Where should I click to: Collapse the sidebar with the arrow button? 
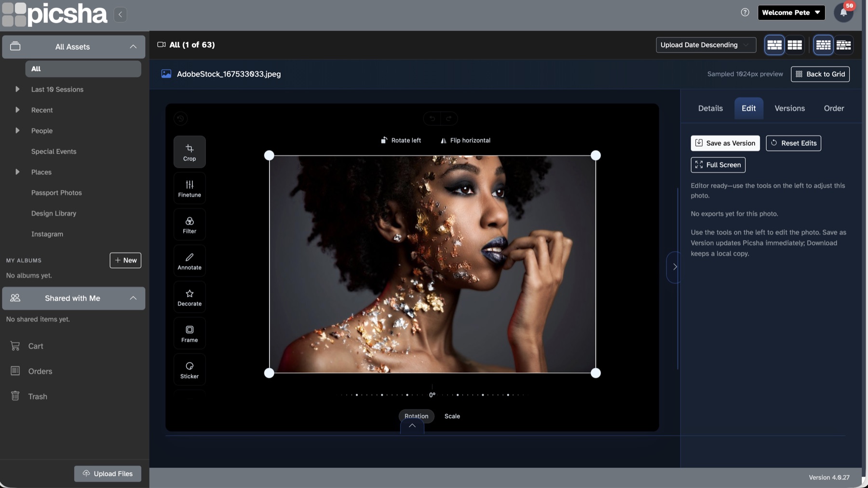pos(121,14)
